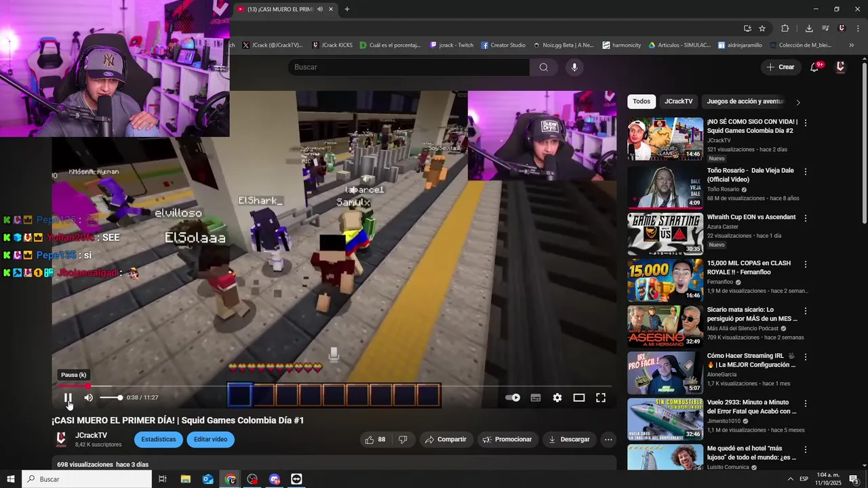Seek on the red video progress bar

334,386
